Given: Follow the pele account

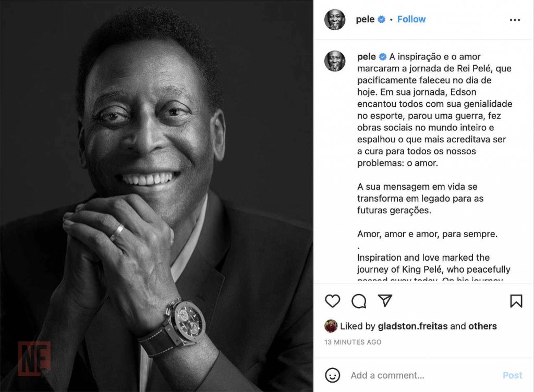Looking at the screenshot, I should point(411,19).
